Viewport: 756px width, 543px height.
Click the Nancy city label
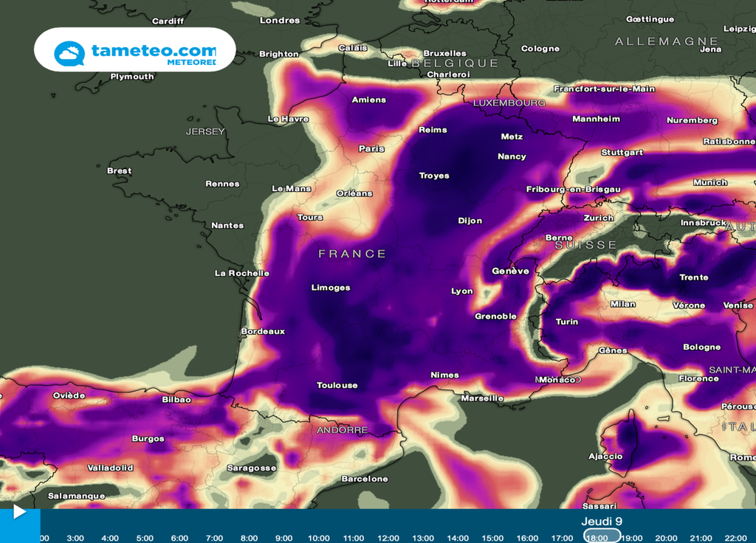[512, 156]
